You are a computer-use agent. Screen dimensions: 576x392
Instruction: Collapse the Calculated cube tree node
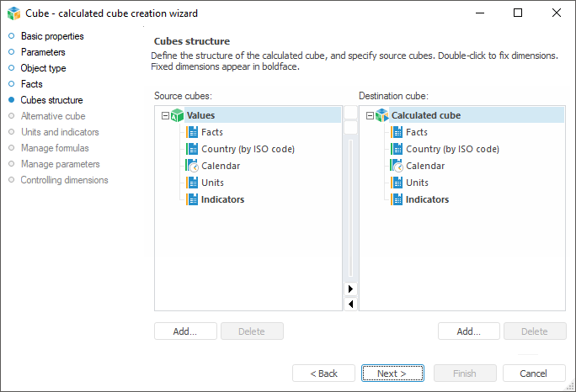(x=370, y=115)
